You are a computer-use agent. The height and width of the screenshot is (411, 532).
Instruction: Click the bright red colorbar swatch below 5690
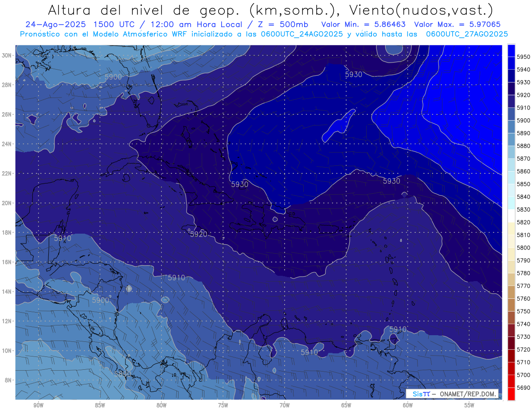click(511, 394)
